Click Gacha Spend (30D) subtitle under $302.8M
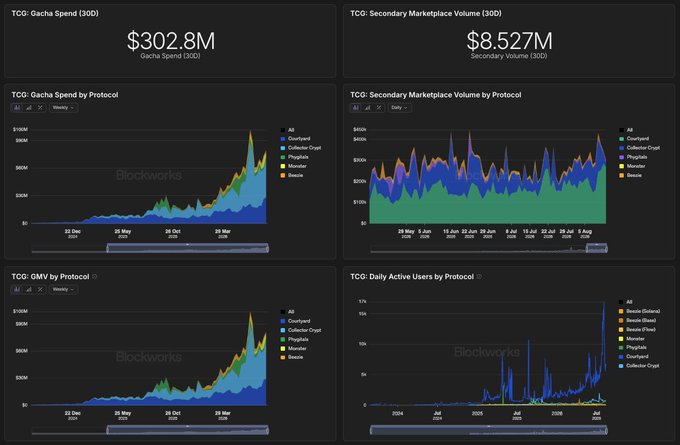This screenshot has height=445, width=680. point(170,56)
